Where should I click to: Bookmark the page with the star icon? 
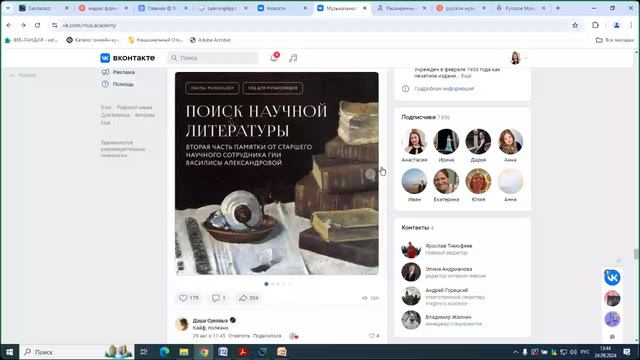coord(575,25)
